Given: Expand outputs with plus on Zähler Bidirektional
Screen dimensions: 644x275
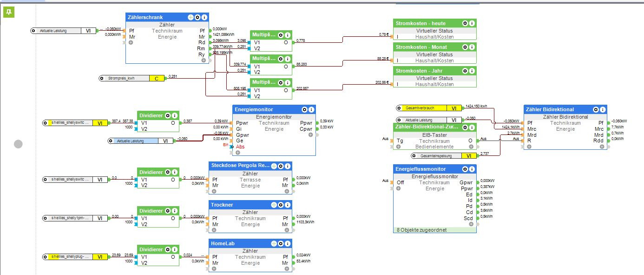Looking at the screenshot, I should click(602, 147).
